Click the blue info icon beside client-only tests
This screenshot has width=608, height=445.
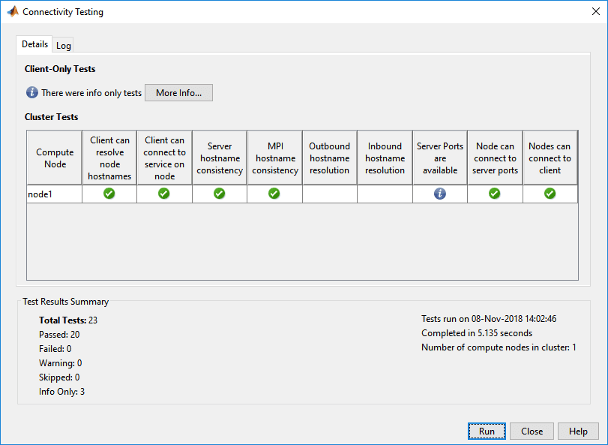point(32,93)
